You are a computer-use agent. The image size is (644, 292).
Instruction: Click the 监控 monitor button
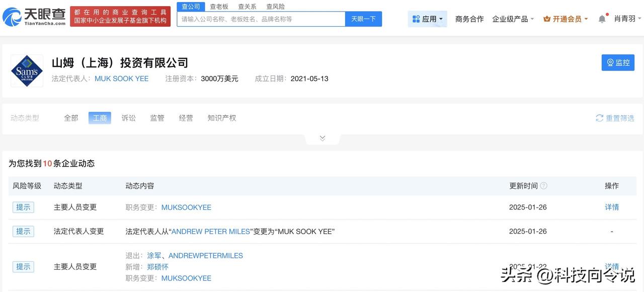618,62
